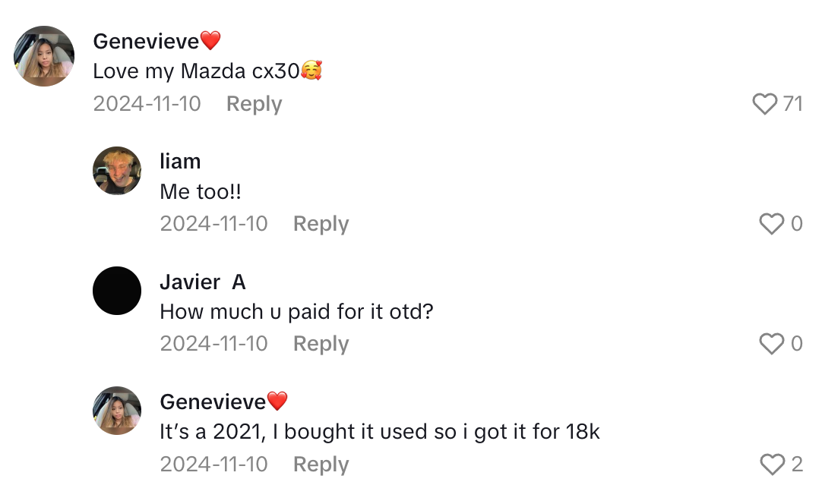The height and width of the screenshot is (504, 822).
Task: Like Javier A's question comment
Action: click(x=771, y=344)
